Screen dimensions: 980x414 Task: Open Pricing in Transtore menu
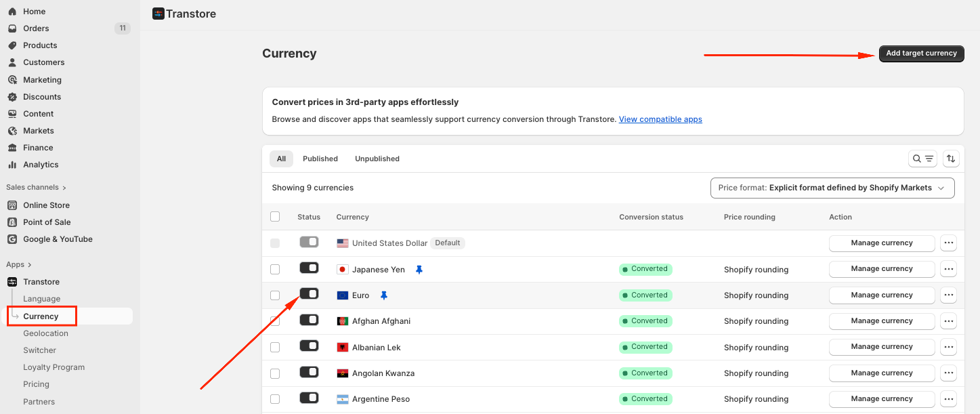36,384
